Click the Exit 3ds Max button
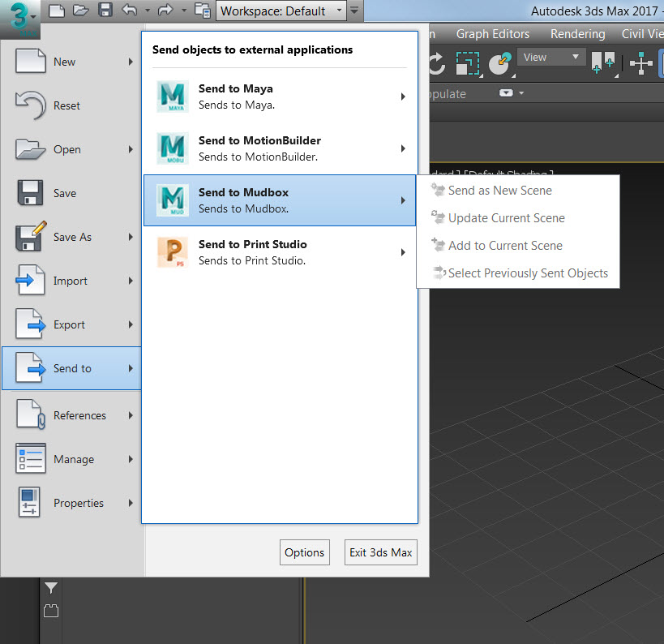 [x=381, y=552]
